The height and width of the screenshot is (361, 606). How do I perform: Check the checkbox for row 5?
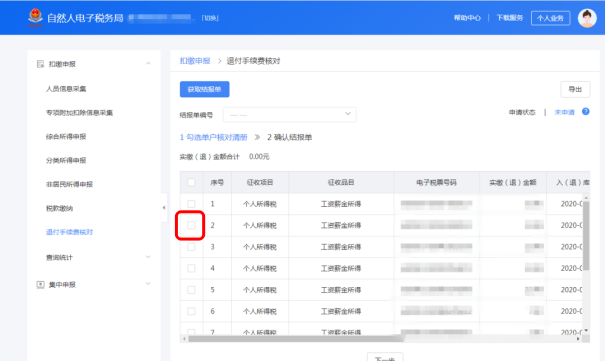(191, 289)
